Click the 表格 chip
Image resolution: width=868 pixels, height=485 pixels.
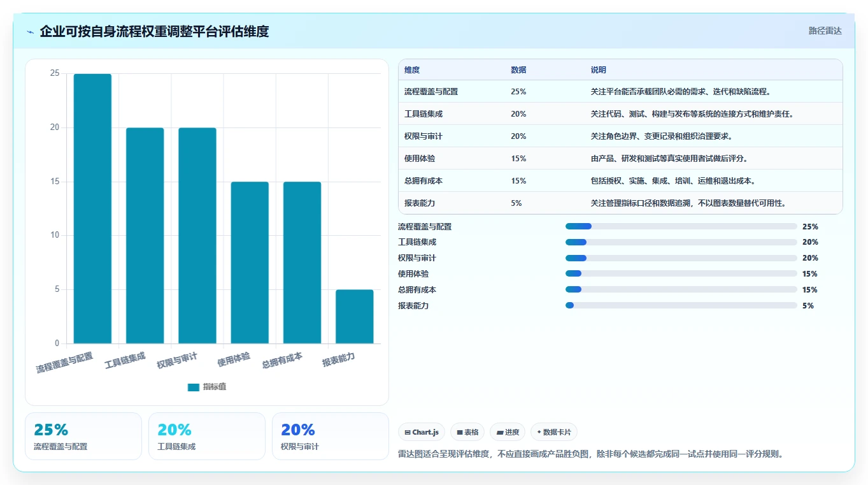pos(467,432)
